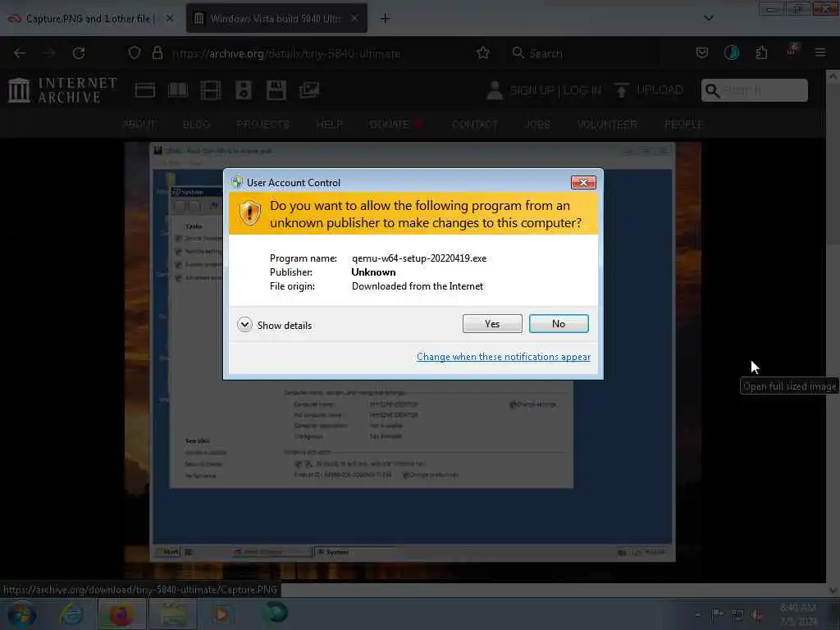Viewport: 840px width, 630px height.
Task: Open HELP menu item
Action: pos(329,125)
